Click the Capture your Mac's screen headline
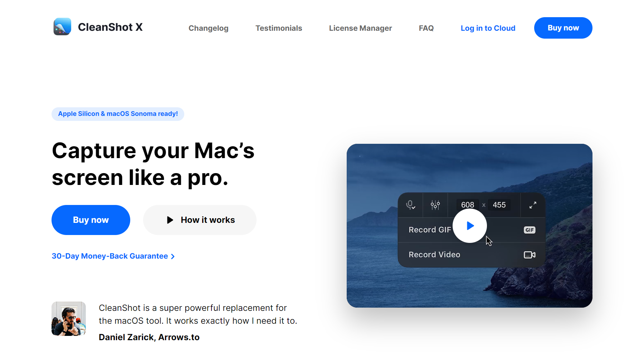This screenshot has height=362, width=644. 153,164
